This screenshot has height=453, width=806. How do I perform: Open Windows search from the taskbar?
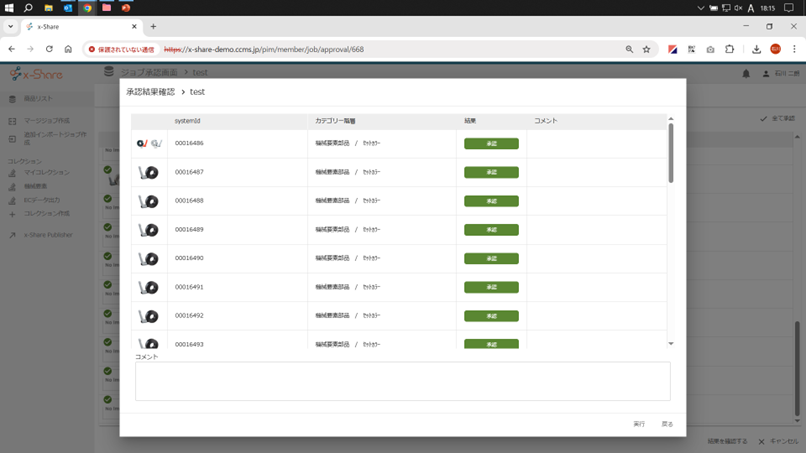coord(28,8)
